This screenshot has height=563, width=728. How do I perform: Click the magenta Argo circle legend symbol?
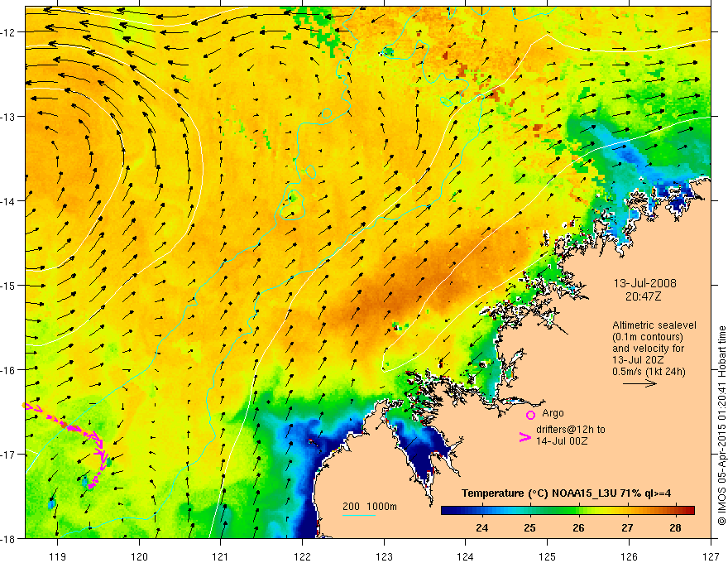(x=530, y=415)
